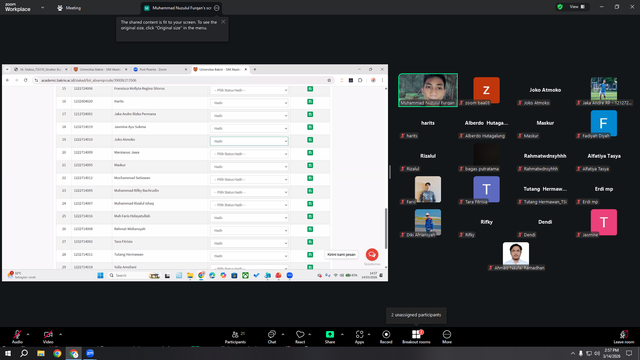Click green save icon in Maskur row
Image resolution: width=640 pixels, height=360 pixels.
(310, 165)
